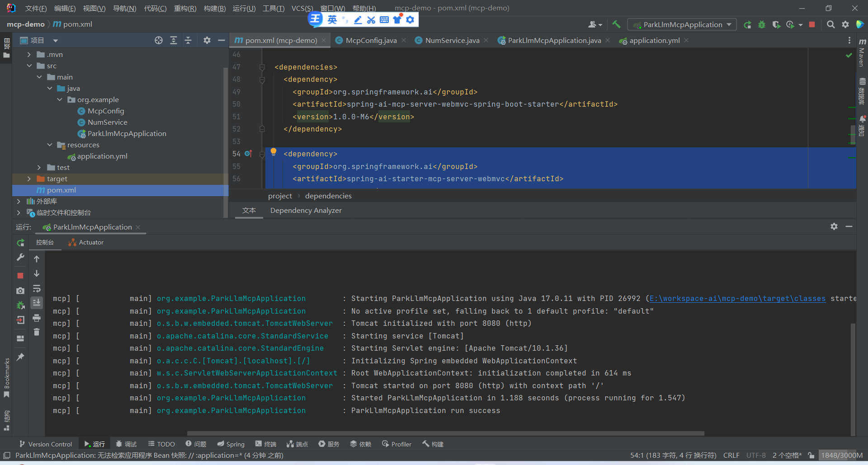Click the Build project hammer icon
The image size is (868, 465).
[x=616, y=24]
